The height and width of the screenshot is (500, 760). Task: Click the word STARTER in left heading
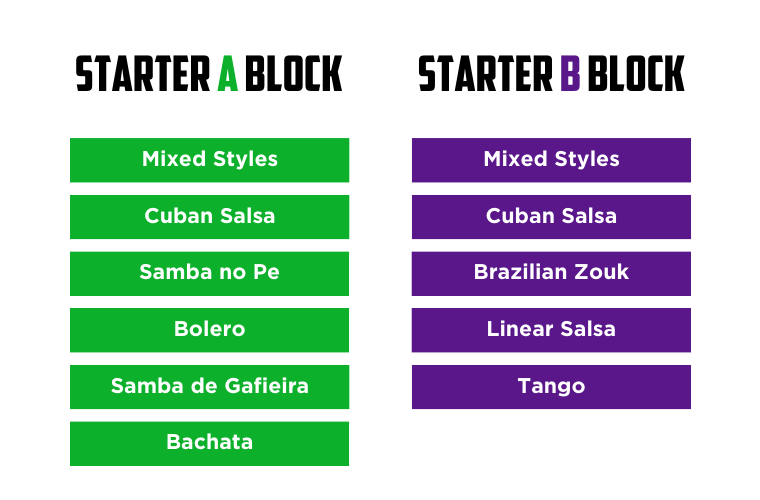[x=143, y=73]
